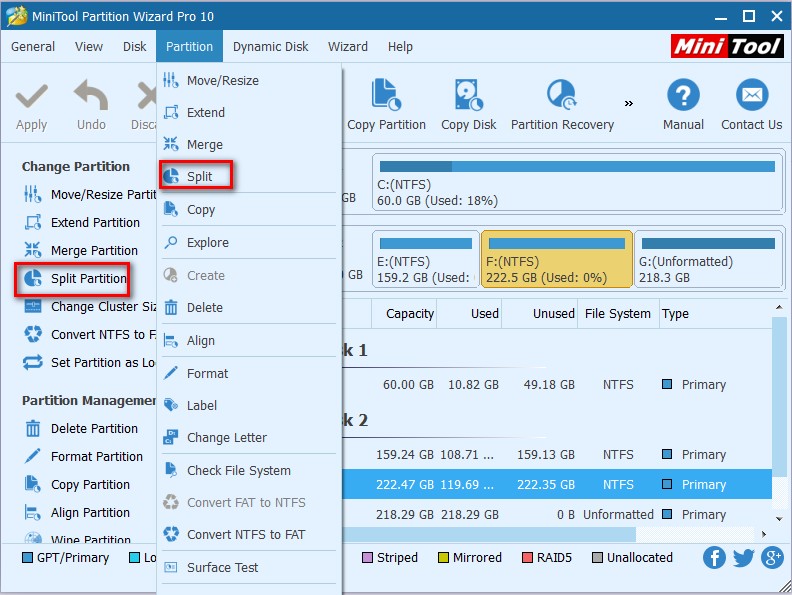Click the Delete trash icon in the menu

[x=171, y=307]
